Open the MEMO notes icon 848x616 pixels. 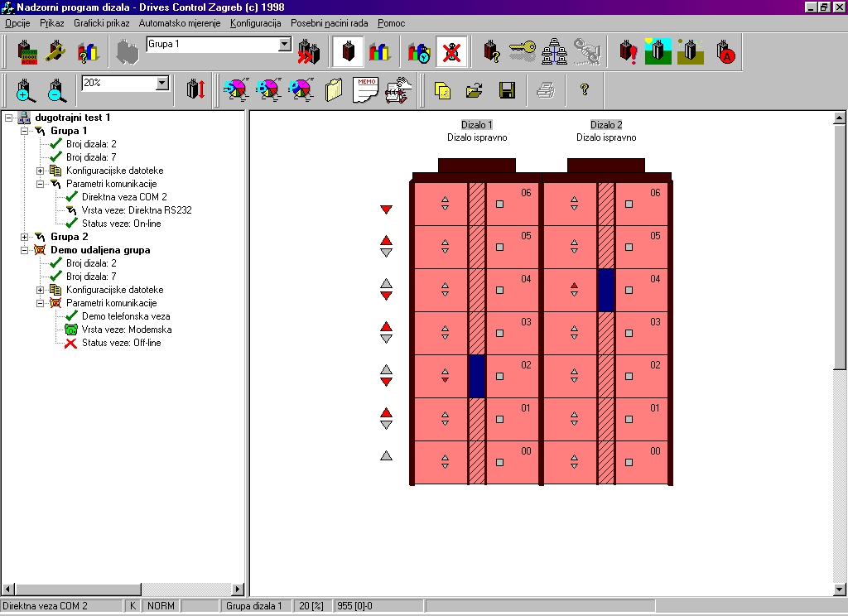coord(366,89)
